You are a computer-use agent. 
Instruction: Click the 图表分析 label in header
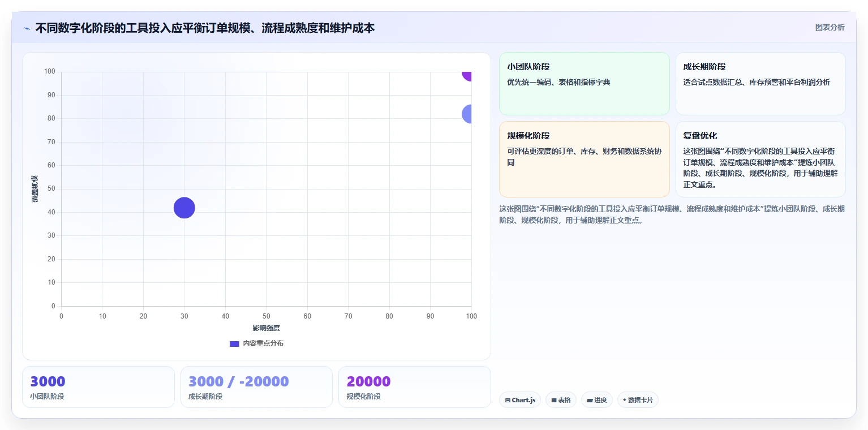pyautogui.click(x=830, y=27)
